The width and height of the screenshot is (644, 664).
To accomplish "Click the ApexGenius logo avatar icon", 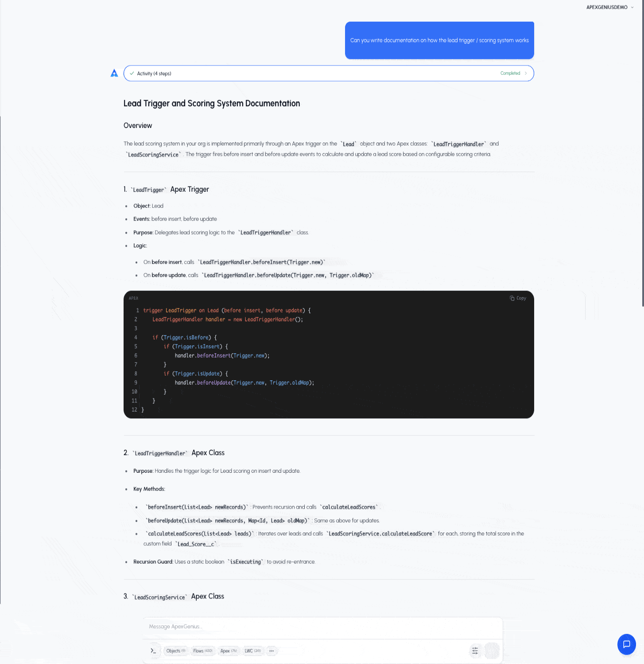I will click(x=114, y=73).
